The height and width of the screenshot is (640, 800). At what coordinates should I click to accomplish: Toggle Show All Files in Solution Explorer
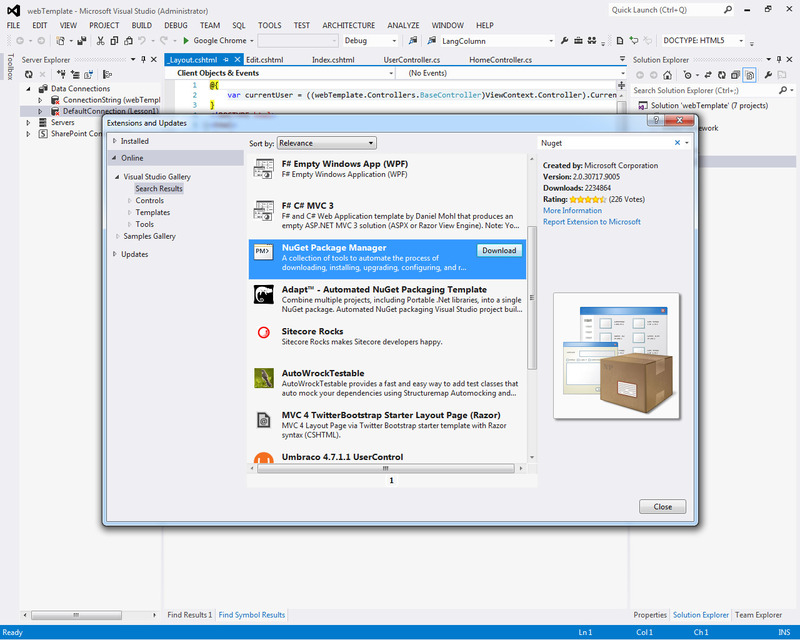click(x=749, y=75)
